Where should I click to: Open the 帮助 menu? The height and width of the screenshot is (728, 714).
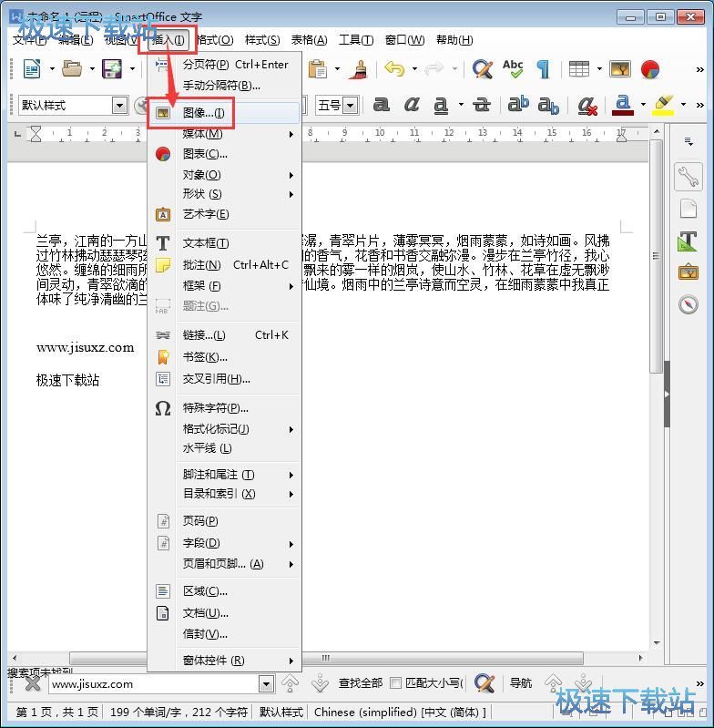pyautogui.click(x=454, y=40)
